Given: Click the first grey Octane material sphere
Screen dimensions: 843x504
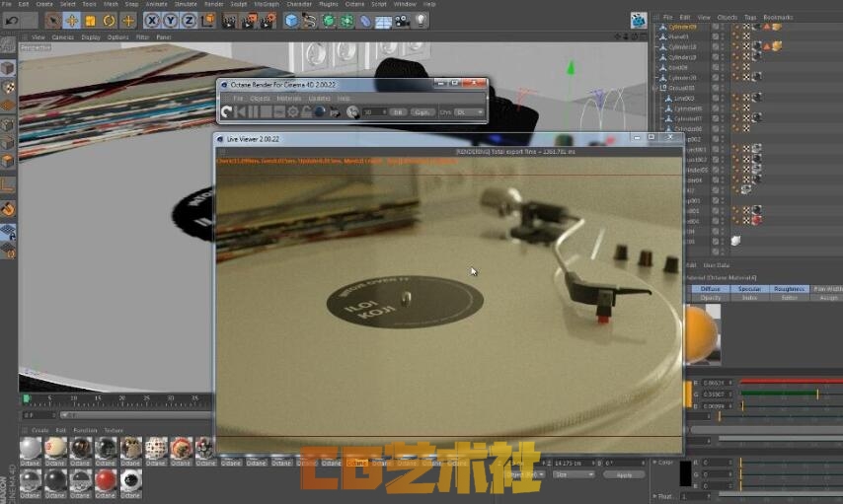Looking at the screenshot, I should click(30, 448).
